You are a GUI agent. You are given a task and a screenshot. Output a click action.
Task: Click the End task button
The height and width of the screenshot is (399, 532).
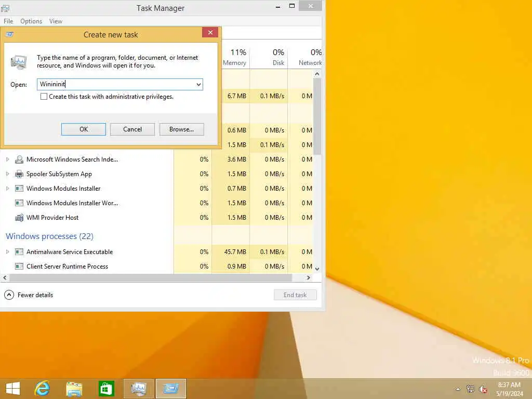point(295,295)
